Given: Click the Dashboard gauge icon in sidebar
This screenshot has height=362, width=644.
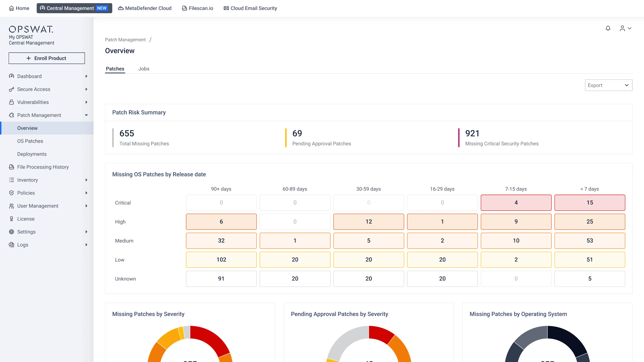Looking at the screenshot, I should pyautogui.click(x=11, y=76).
